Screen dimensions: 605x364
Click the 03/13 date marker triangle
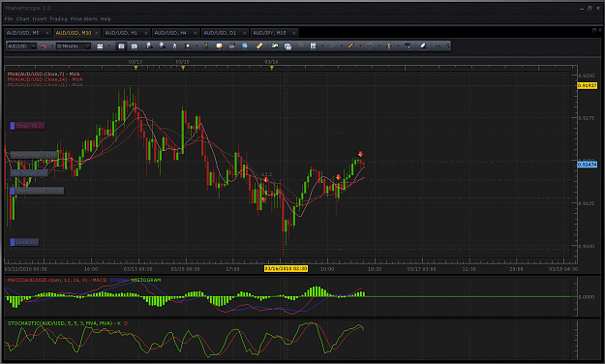(136, 68)
